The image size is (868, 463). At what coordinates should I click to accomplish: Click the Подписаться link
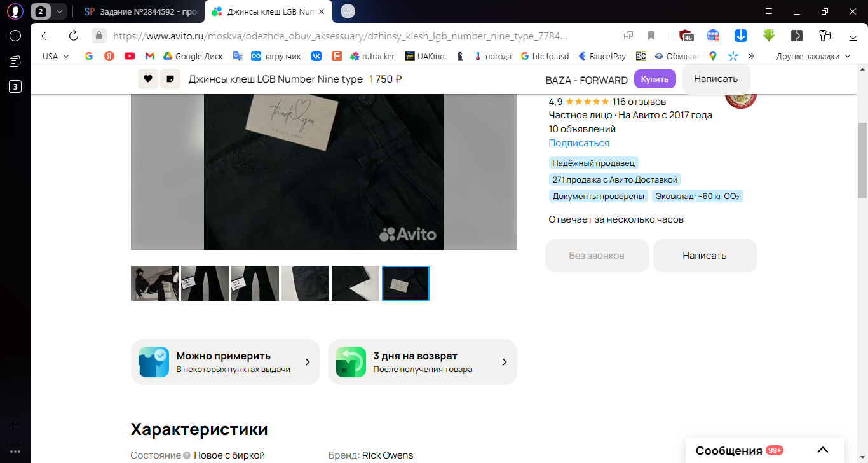pyautogui.click(x=579, y=143)
